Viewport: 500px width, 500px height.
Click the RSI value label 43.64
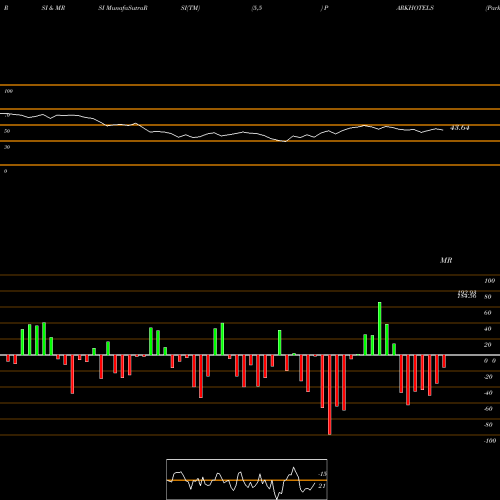[460, 128]
